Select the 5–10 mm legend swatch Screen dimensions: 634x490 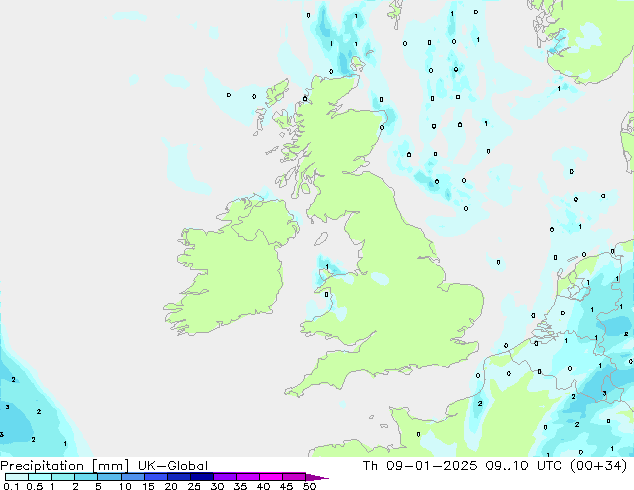coord(109,477)
